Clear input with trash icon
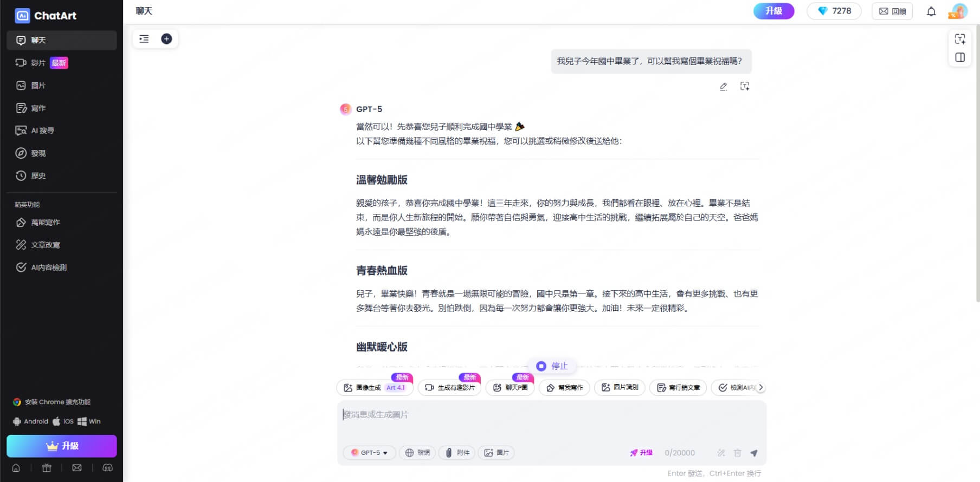 (737, 453)
